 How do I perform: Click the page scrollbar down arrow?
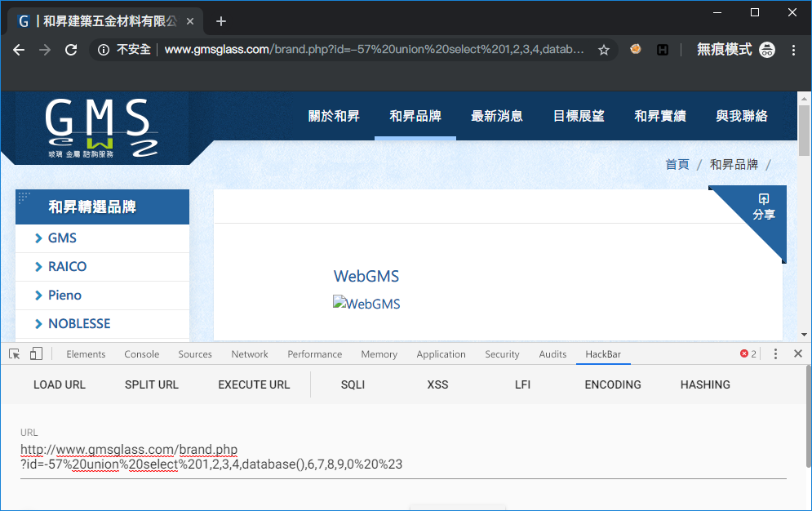tap(804, 335)
